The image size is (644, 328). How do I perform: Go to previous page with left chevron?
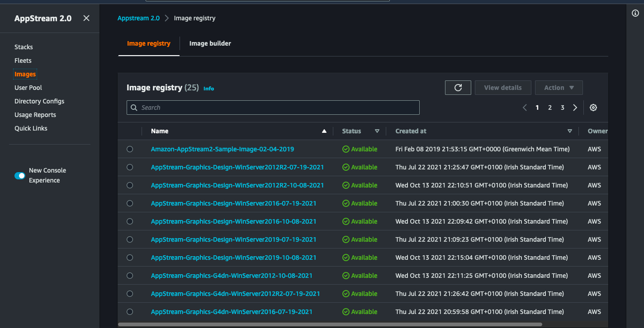pos(525,108)
